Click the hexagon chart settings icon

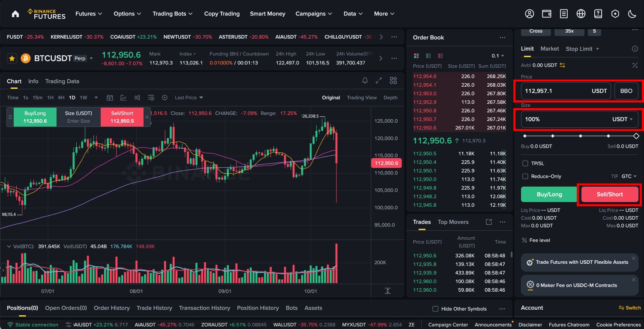165,98
